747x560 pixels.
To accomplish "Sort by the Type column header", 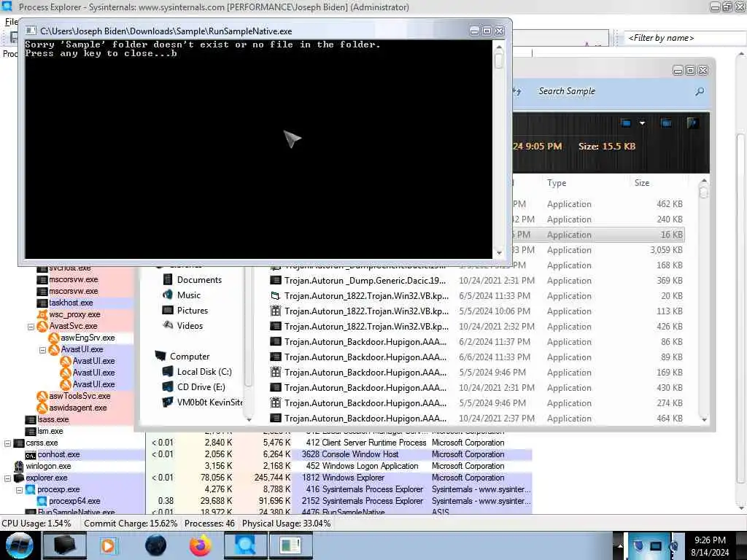I will click(557, 183).
